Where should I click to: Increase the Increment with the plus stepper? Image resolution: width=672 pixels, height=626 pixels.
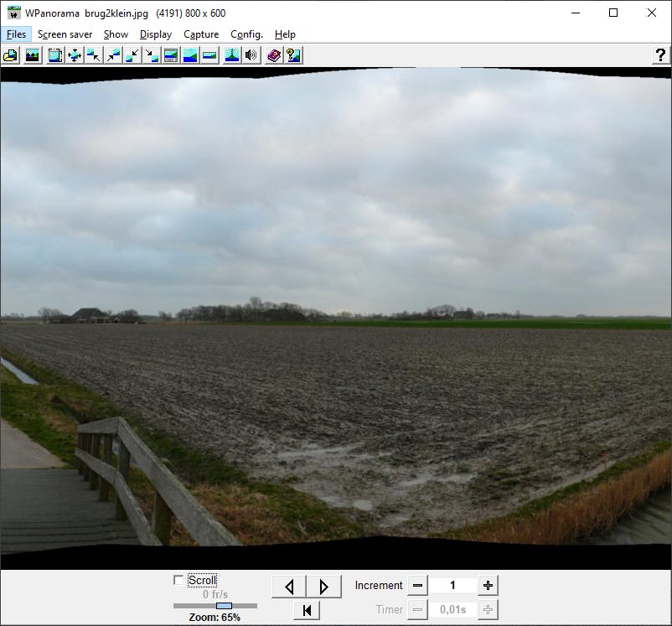[x=488, y=585]
